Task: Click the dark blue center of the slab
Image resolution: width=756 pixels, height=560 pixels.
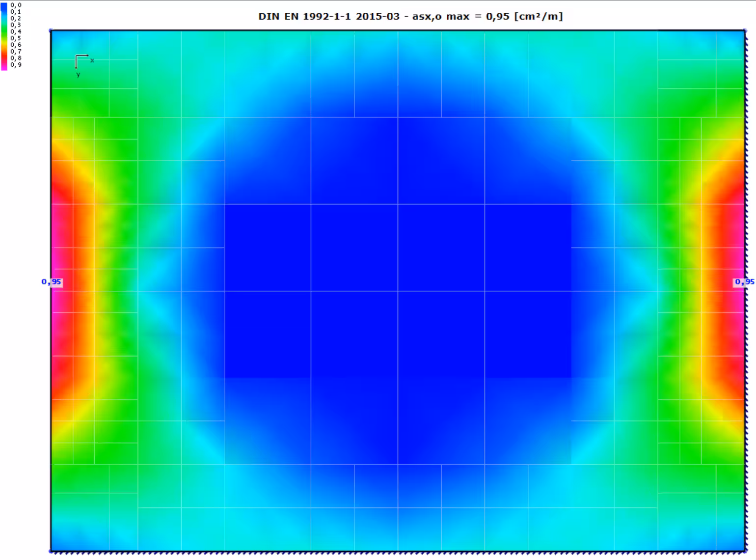Action: (x=398, y=291)
